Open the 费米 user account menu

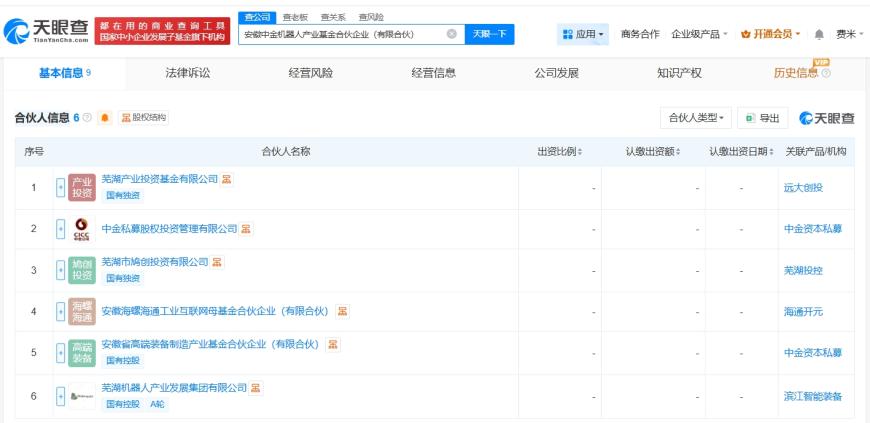click(849, 34)
